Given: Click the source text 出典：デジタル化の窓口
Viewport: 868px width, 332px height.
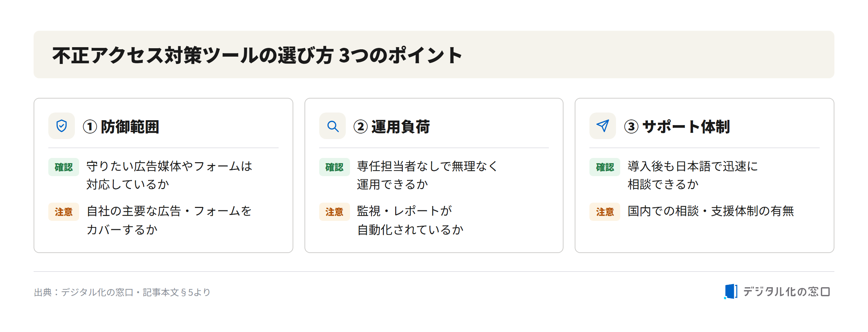Looking at the screenshot, I should (x=84, y=292).
